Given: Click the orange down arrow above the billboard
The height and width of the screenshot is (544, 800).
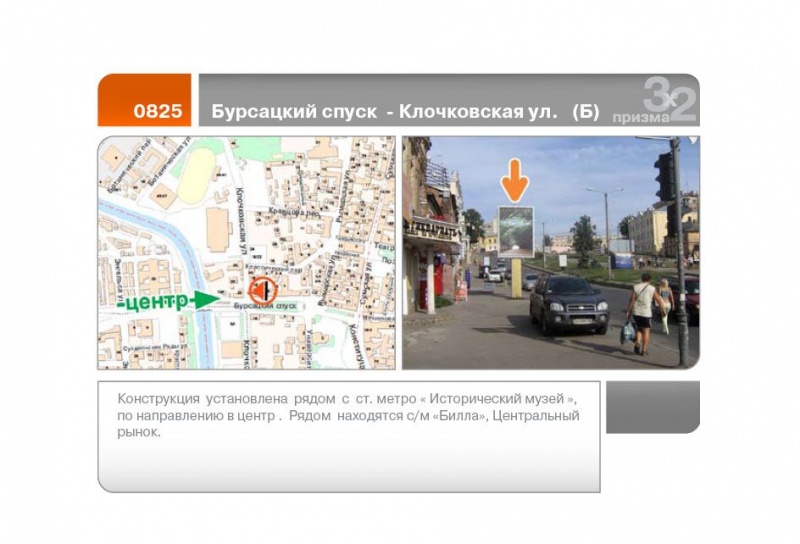Looking at the screenshot, I should (x=515, y=180).
